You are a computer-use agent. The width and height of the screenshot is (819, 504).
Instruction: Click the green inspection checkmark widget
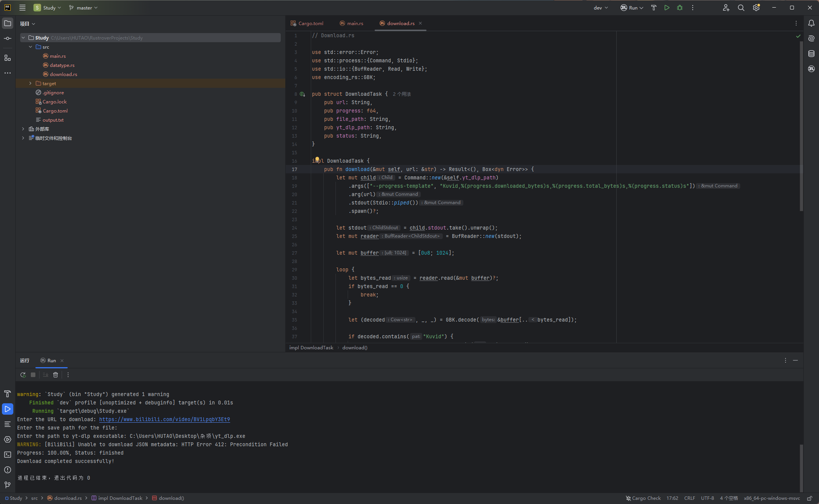(x=798, y=36)
